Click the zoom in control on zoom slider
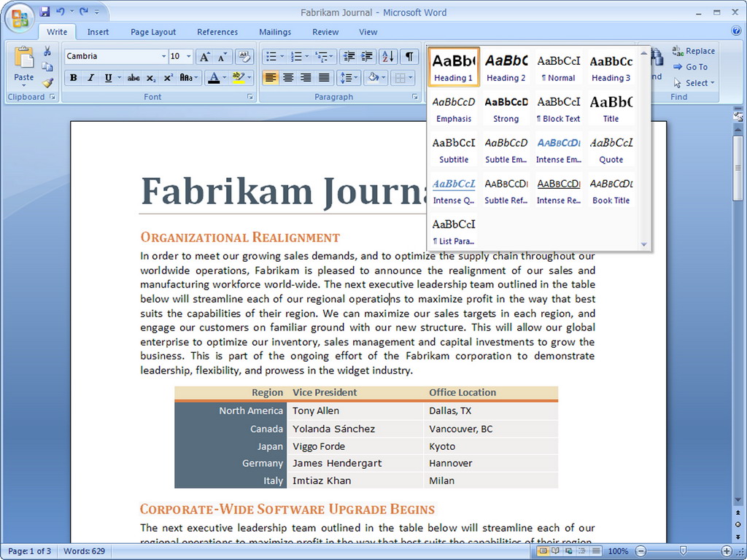Viewport: 747px width, 560px height. pyautogui.click(x=727, y=551)
